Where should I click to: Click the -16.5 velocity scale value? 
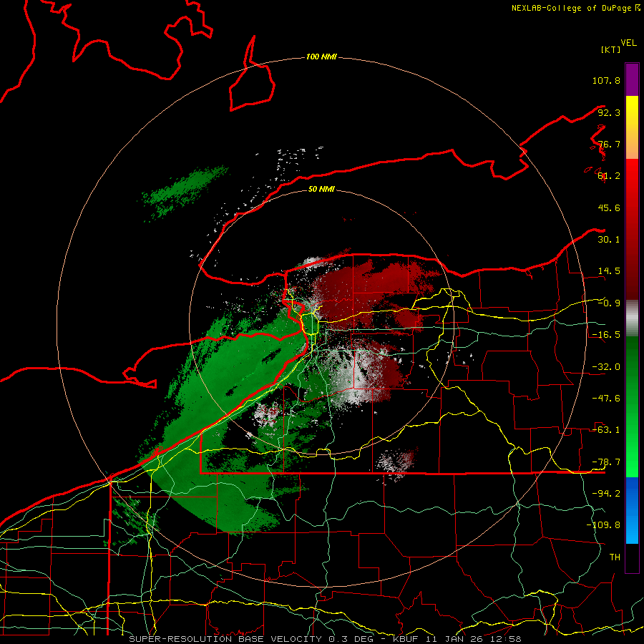(606, 335)
